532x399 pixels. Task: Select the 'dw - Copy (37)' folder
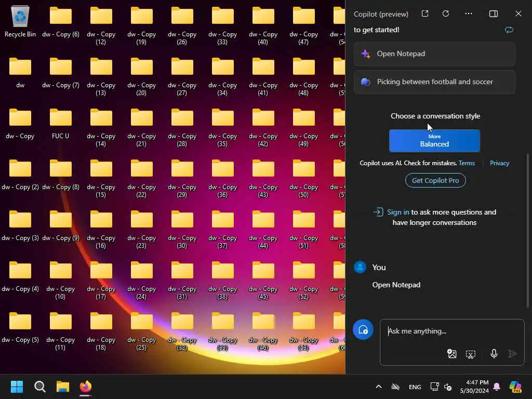(222, 229)
